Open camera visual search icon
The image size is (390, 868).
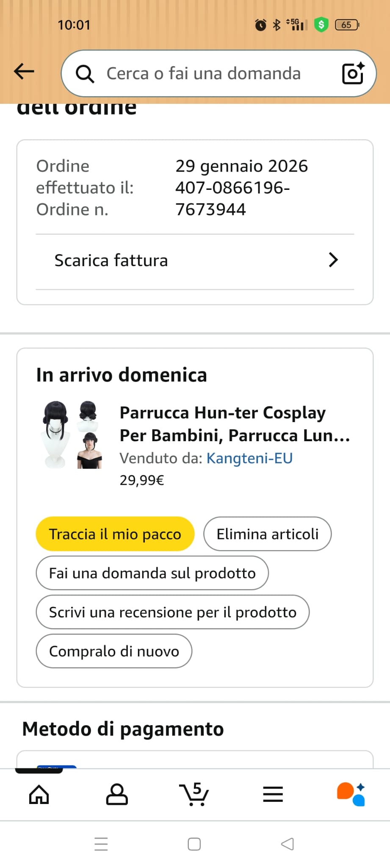click(x=353, y=73)
